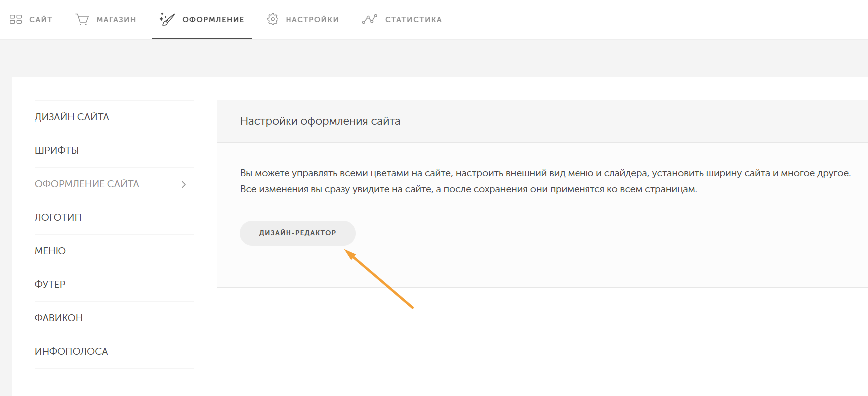
Task: Expand the chevron beside Оформление сайта
Action: (184, 184)
